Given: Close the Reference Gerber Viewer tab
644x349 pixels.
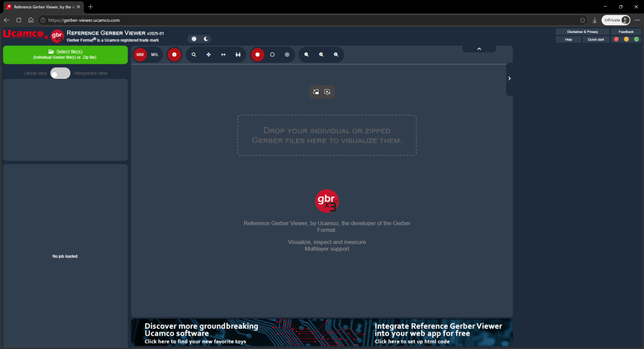Looking at the screenshot, I should [x=78, y=7].
